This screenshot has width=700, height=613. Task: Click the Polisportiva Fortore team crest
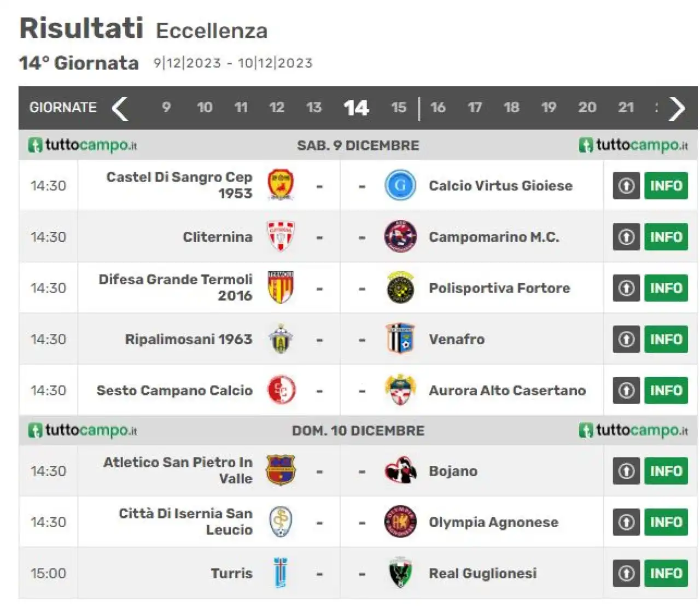(x=400, y=288)
